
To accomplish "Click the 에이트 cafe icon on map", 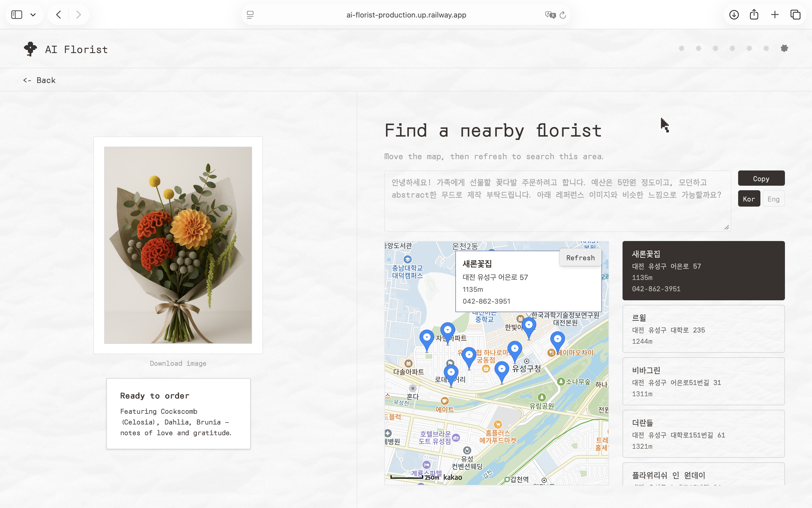I will [x=445, y=401].
